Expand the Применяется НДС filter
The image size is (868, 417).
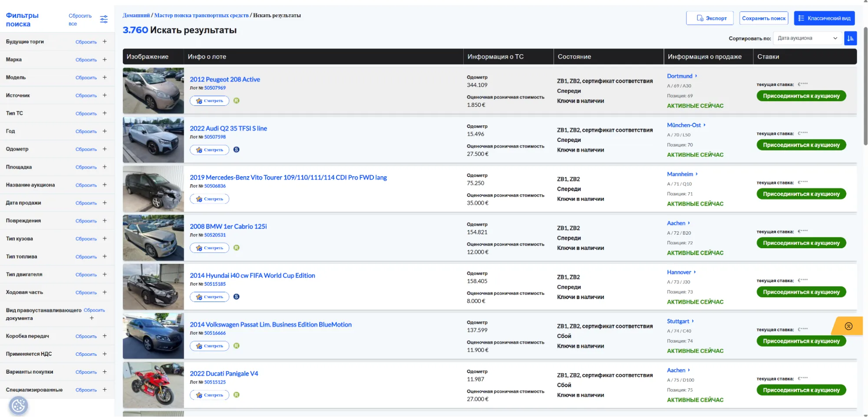pyautogui.click(x=105, y=354)
